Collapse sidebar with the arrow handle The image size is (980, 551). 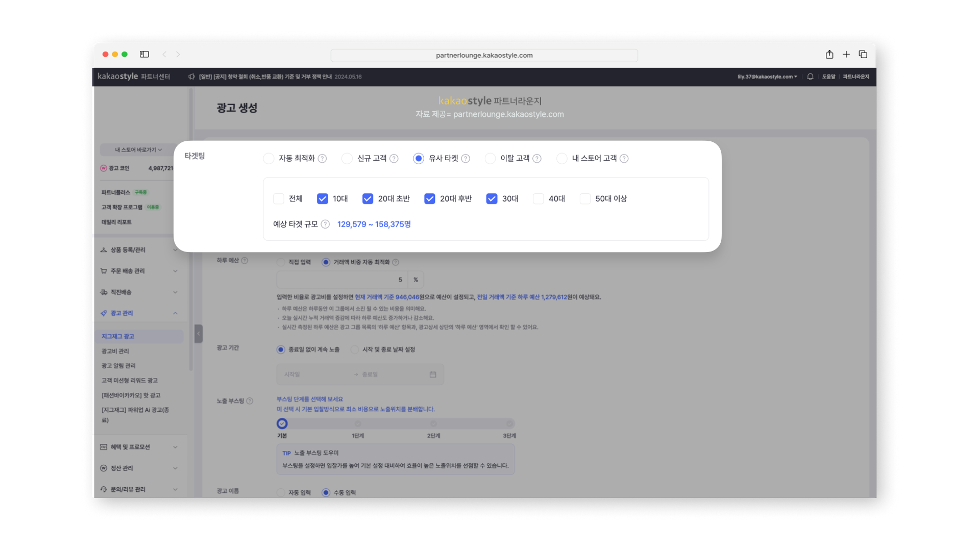pos(199,334)
